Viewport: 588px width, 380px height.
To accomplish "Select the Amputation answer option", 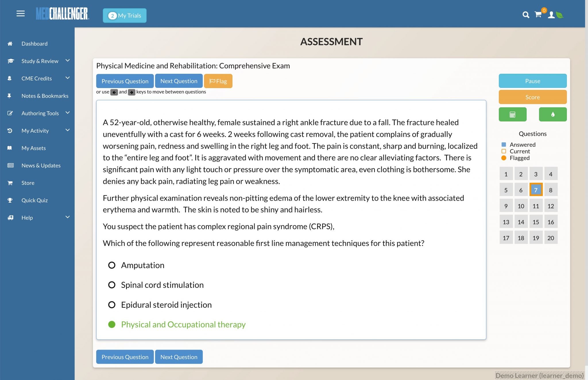I will (112, 265).
